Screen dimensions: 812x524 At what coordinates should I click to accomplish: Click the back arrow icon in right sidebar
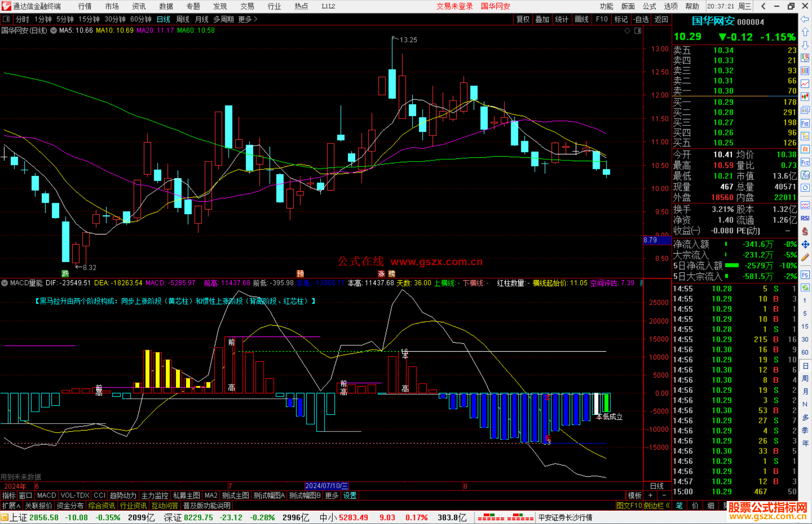click(x=805, y=20)
